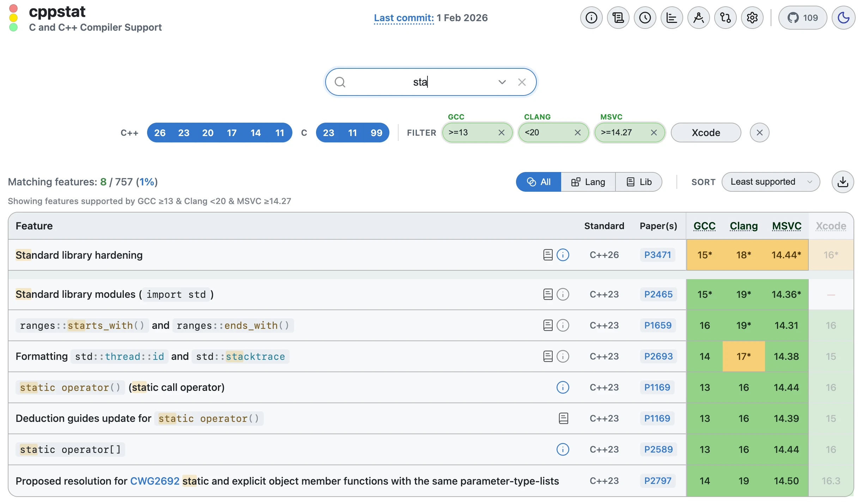The height and width of the screenshot is (504, 862).
Task: Remove the GCC >=13 filter
Action: coord(501,133)
